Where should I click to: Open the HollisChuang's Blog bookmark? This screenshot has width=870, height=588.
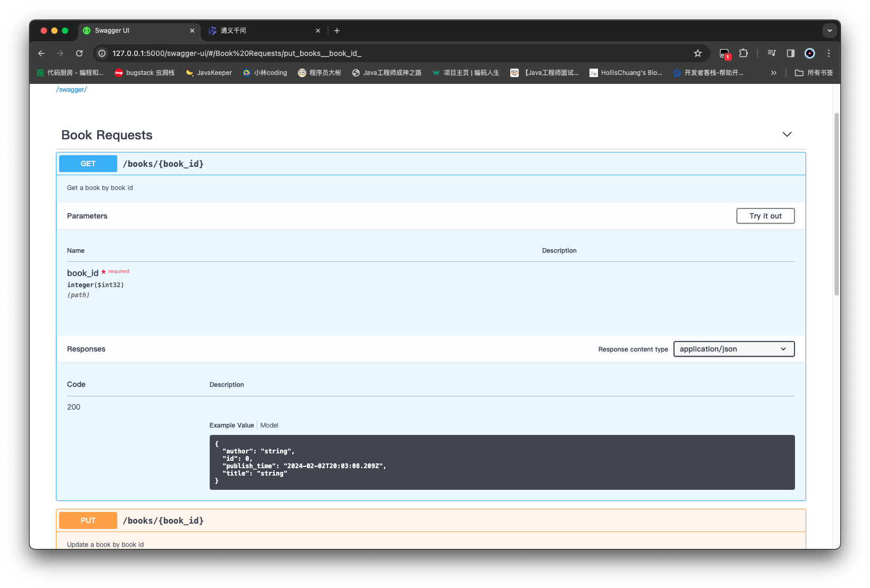626,73
